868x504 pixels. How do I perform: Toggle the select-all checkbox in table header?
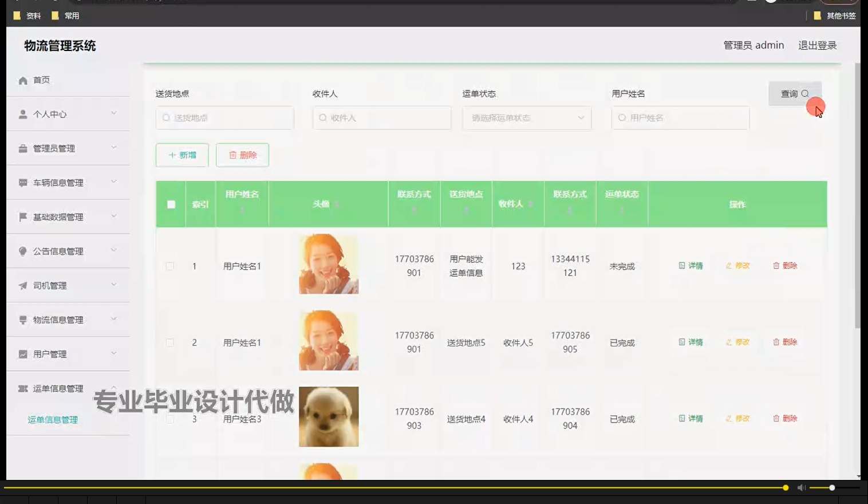click(170, 203)
